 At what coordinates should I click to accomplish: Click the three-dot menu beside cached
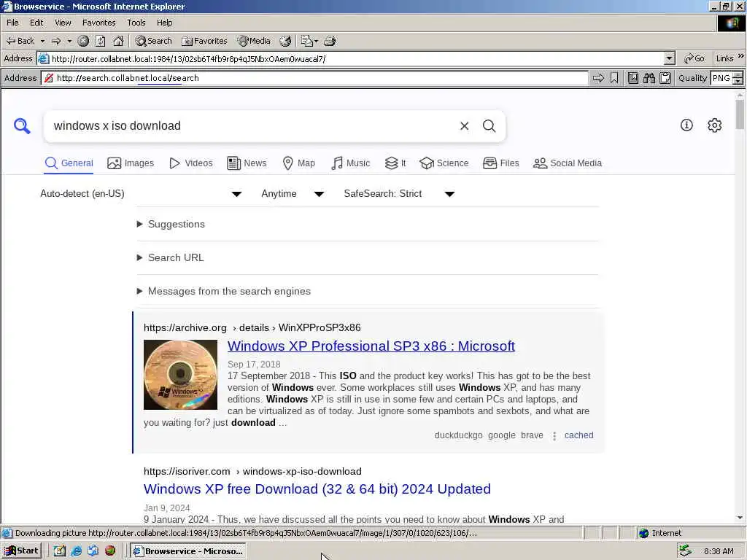tap(554, 436)
